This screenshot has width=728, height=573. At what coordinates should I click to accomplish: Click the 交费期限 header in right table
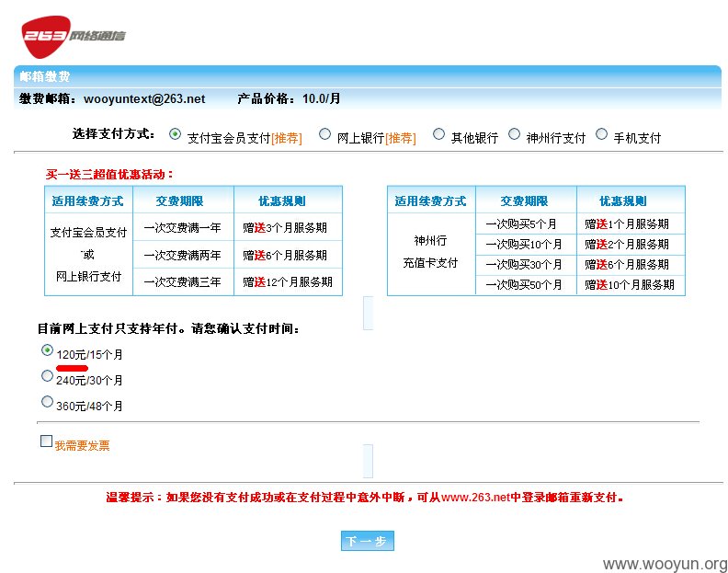pyautogui.click(x=524, y=201)
